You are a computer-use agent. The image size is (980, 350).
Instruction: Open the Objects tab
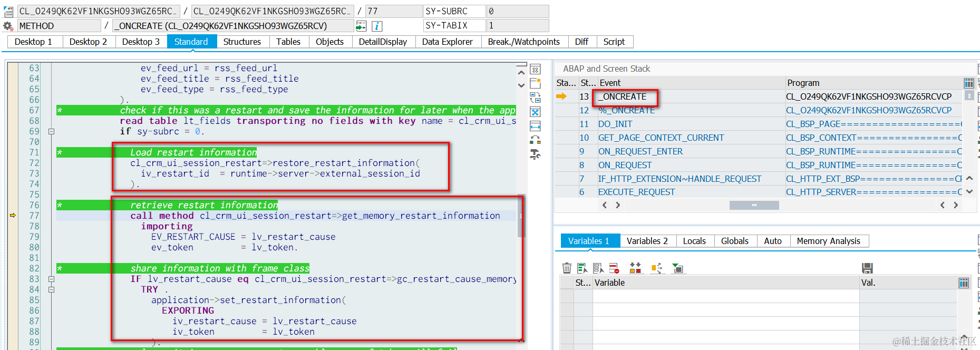coord(329,42)
